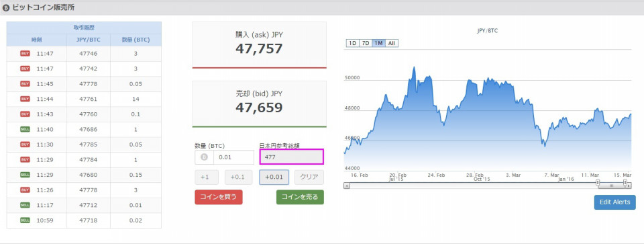Click the chart scrollbar right arrow
Screen dimensions: 644x244
tap(628, 186)
